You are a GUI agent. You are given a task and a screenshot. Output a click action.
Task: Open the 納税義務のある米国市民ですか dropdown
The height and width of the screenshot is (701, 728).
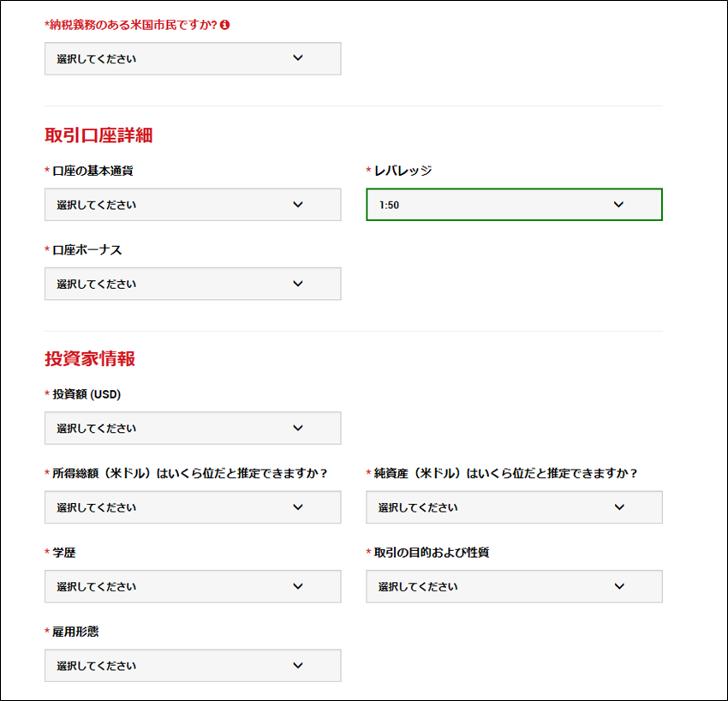193,58
